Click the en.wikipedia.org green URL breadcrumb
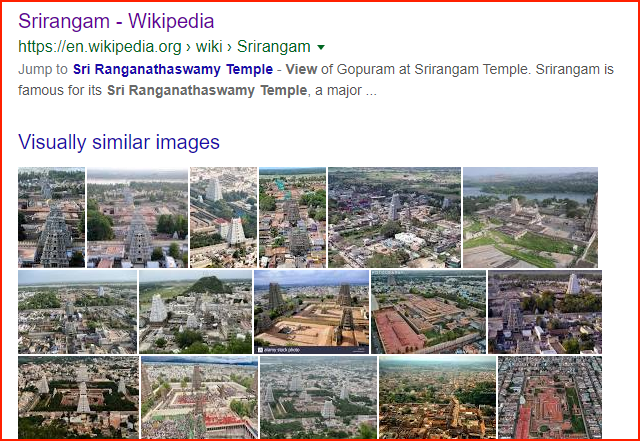 [x=100, y=47]
